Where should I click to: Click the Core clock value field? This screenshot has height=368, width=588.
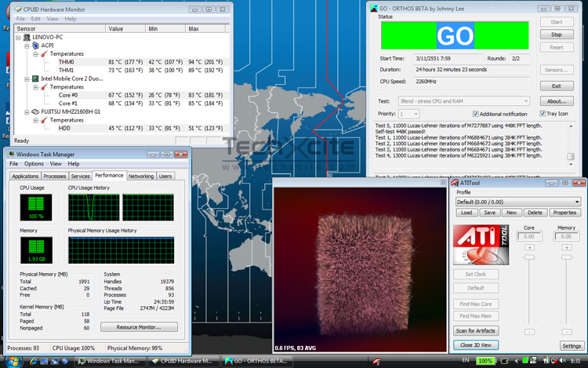[529, 237]
